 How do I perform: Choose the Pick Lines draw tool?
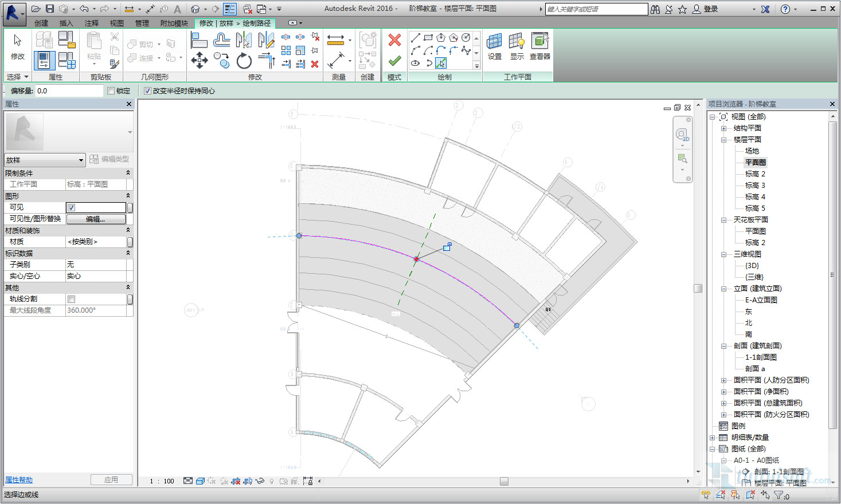pos(441,63)
